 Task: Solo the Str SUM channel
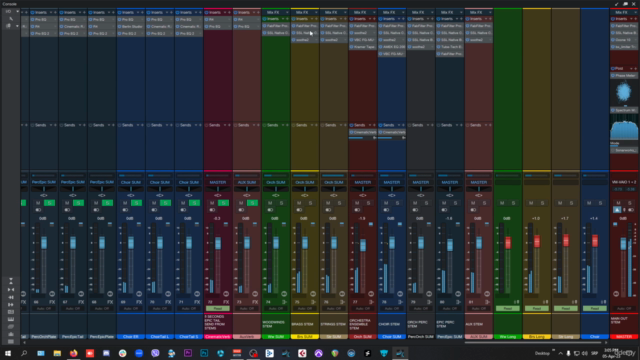click(x=339, y=203)
